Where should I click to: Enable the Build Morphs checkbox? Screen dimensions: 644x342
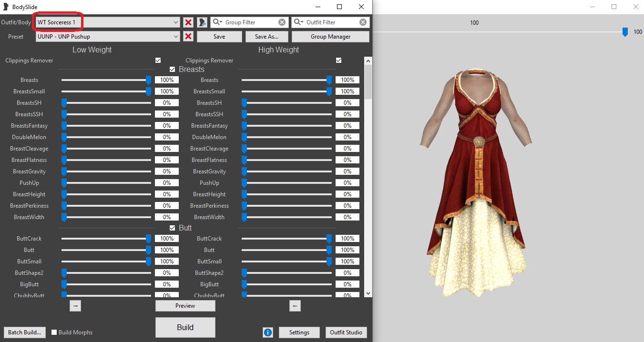tap(54, 332)
